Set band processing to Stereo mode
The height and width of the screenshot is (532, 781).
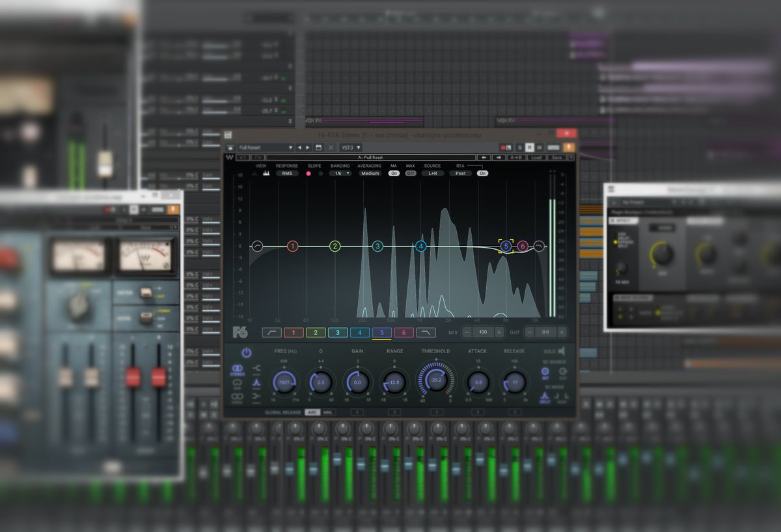point(238,370)
